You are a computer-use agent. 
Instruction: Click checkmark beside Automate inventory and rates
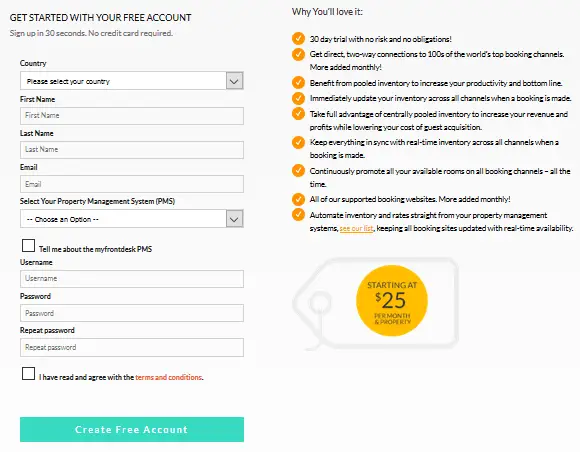[298, 215]
